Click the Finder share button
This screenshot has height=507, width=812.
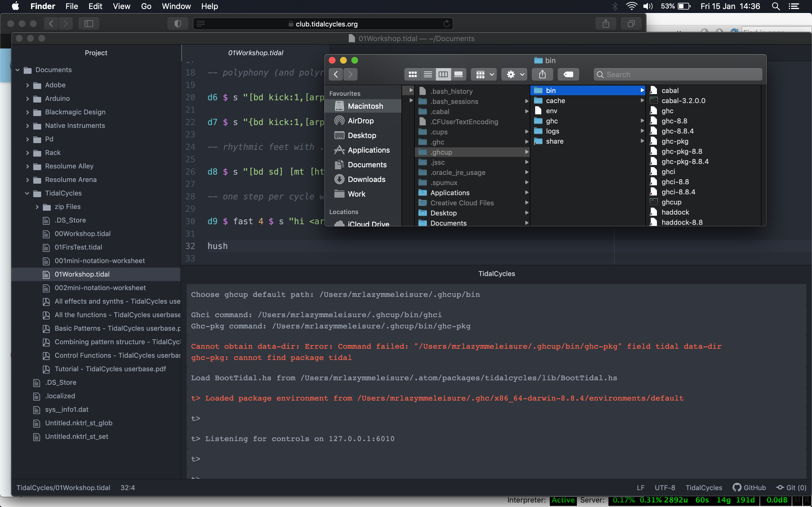tap(542, 74)
